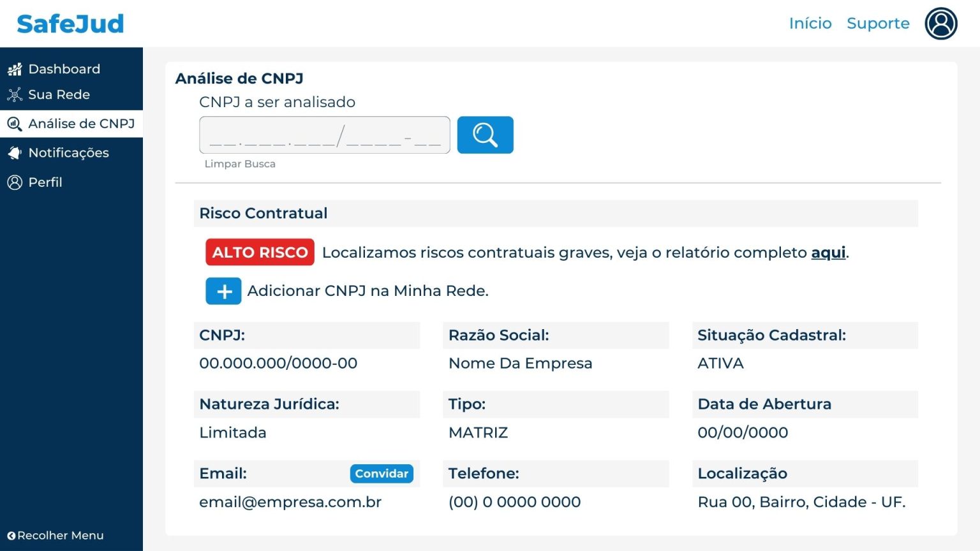Toggle the ALTO RISCO badge
The image size is (980, 551).
259,252
